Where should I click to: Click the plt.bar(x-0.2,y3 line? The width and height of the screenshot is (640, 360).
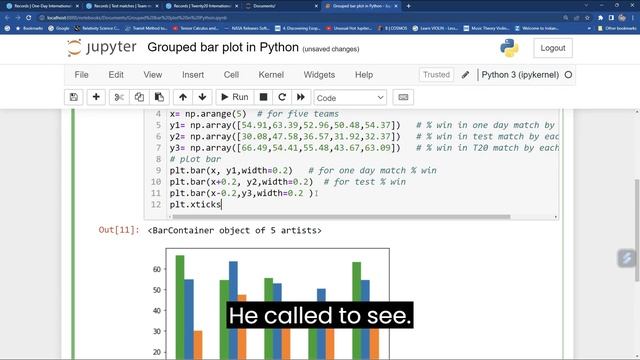[242, 193]
